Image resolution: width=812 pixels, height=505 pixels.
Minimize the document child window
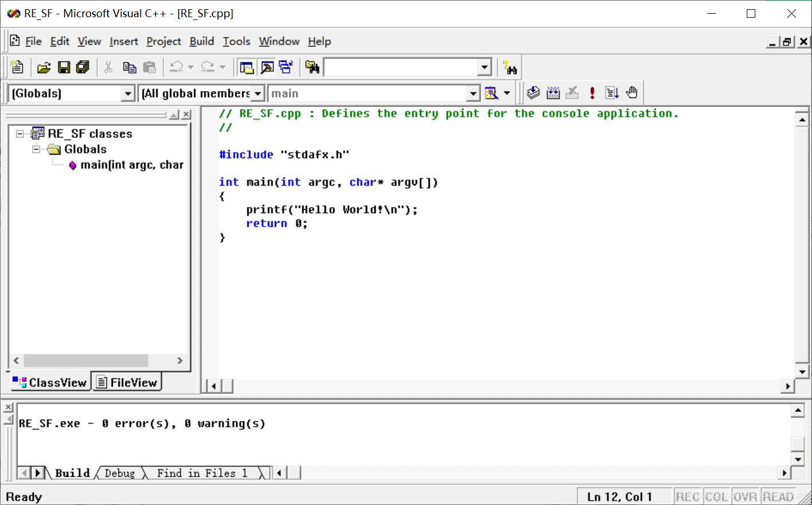(x=773, y=42)
